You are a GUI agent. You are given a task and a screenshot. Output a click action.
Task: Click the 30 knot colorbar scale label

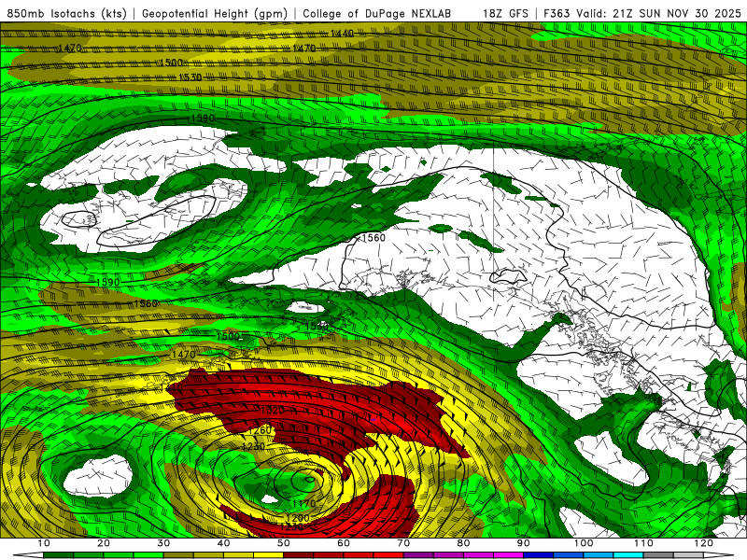163,543
